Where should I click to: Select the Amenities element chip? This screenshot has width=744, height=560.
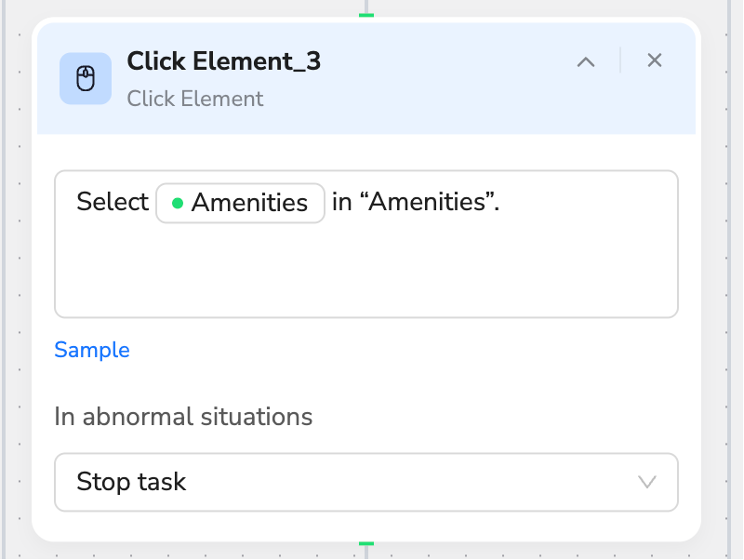tap(240, 203)
